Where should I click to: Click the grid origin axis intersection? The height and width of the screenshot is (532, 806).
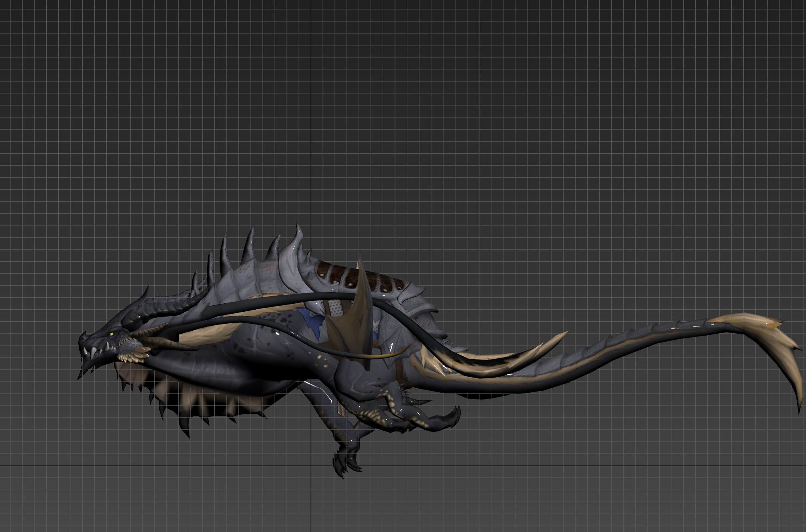click(x=311, y=465)
